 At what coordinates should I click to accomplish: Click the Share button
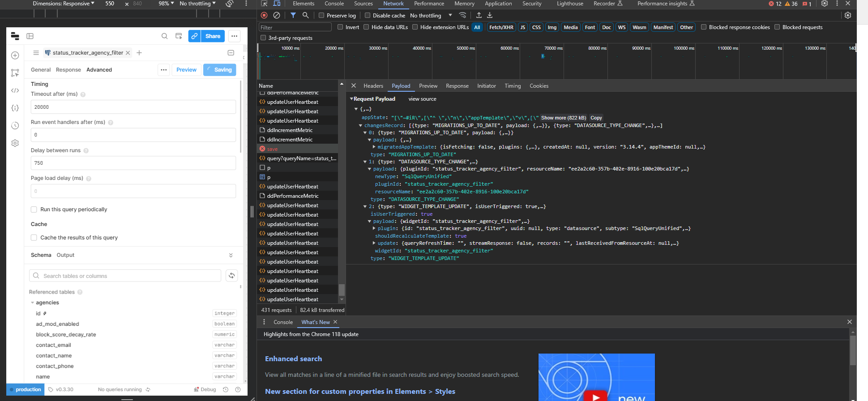pos(213,36)
